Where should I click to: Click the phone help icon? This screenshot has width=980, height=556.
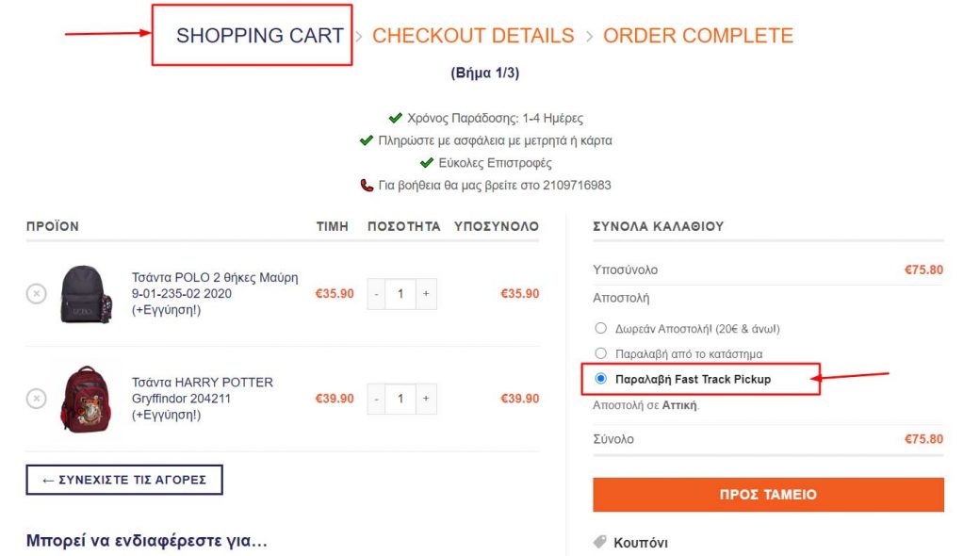(367, 186)
